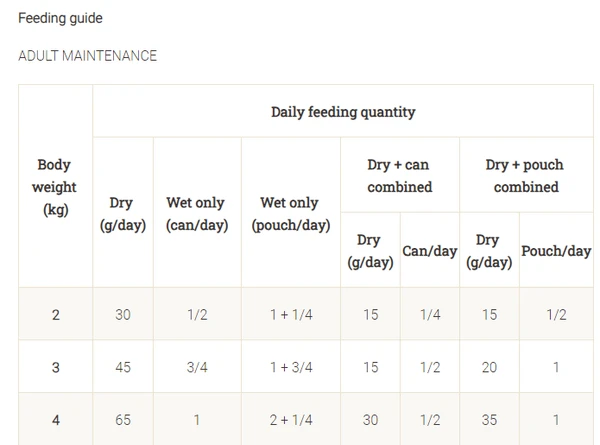This screenshot has width=600, height=445.
Task: Click the Can/day sub-header
Action: (x=429, y=251)
